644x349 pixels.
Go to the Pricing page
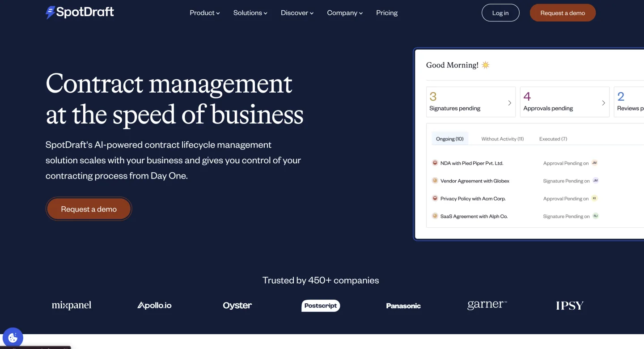click(x=387, y=13)
